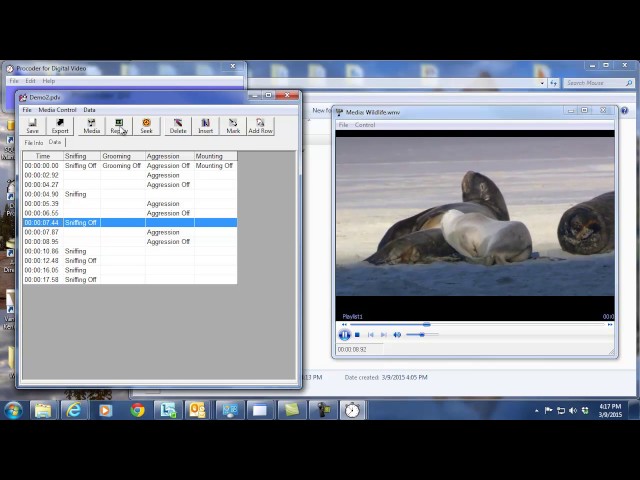Click the Aggression column header

(170, 156)
